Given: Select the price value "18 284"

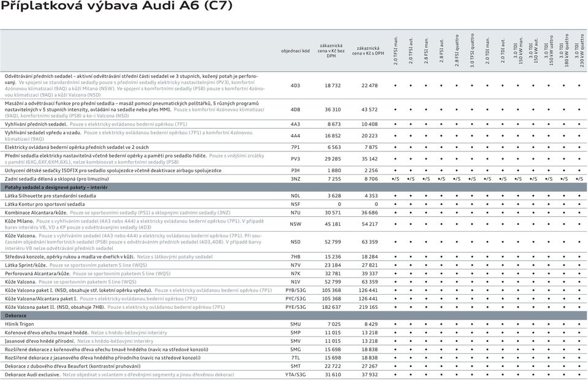Looking at the screenshot, I should click(370, 257).
